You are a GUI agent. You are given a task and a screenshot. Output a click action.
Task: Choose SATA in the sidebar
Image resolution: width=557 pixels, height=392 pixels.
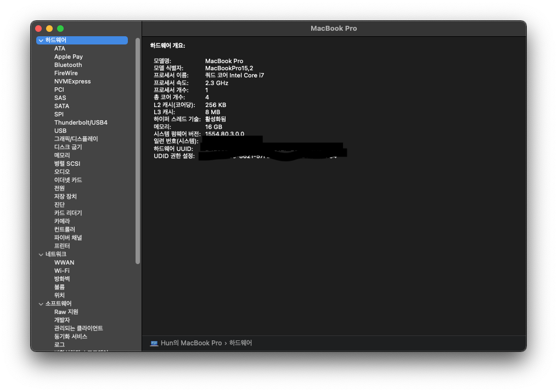coord(61,106)
